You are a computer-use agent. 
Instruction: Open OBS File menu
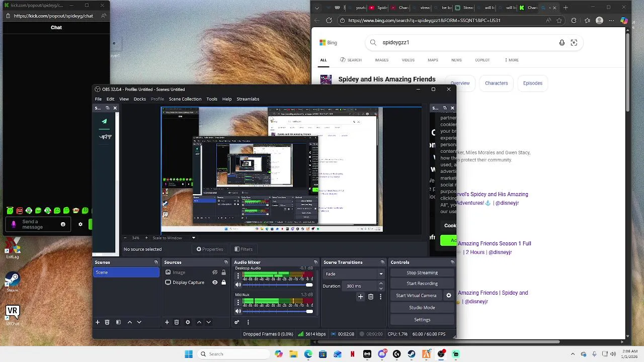coord(98,99)
